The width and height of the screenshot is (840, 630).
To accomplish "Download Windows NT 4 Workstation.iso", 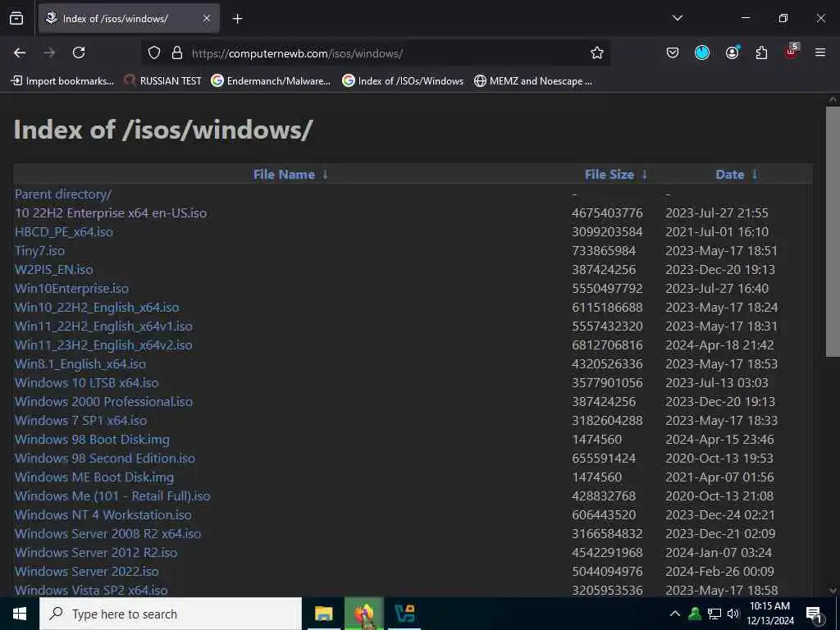I will [x=103, y=515].
